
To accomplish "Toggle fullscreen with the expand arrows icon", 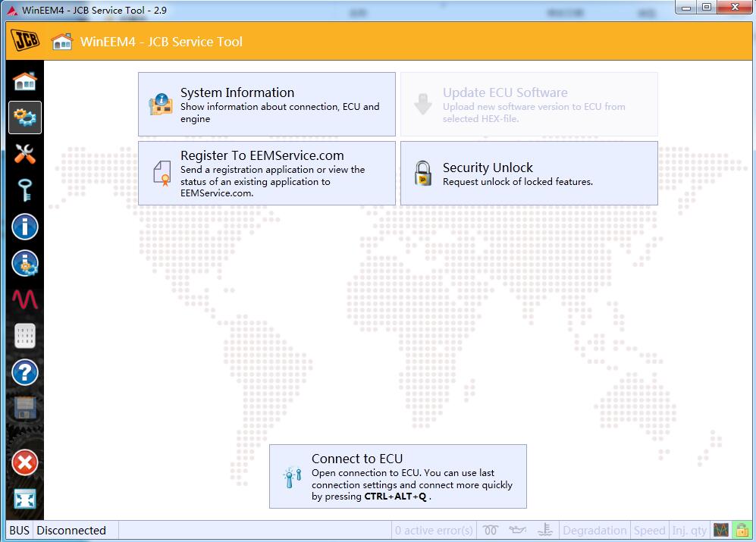I will point(25,499).
